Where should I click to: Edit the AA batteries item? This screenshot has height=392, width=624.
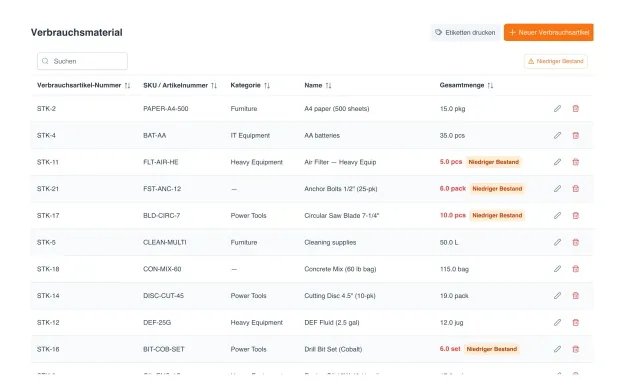[x=557, y=135]
